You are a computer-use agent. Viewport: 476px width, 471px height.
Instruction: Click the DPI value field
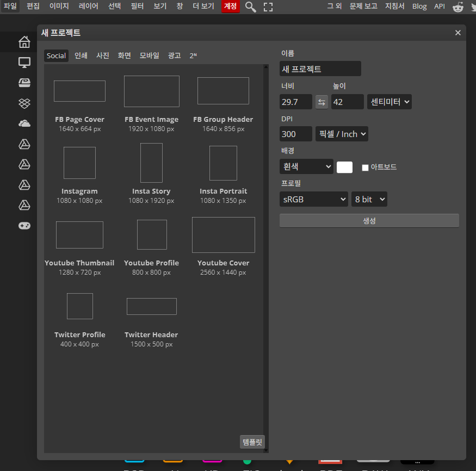click(x=296, y=134)
